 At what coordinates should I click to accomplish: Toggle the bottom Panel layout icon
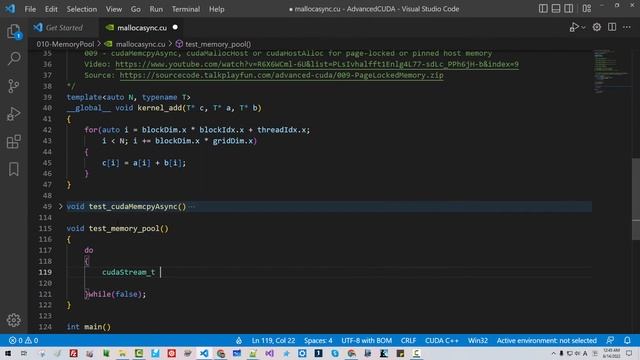coord(556,9)
